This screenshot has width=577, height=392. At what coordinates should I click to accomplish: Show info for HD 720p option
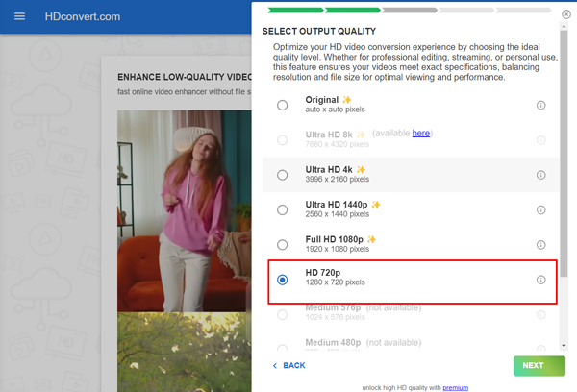(x=540, y=280)
